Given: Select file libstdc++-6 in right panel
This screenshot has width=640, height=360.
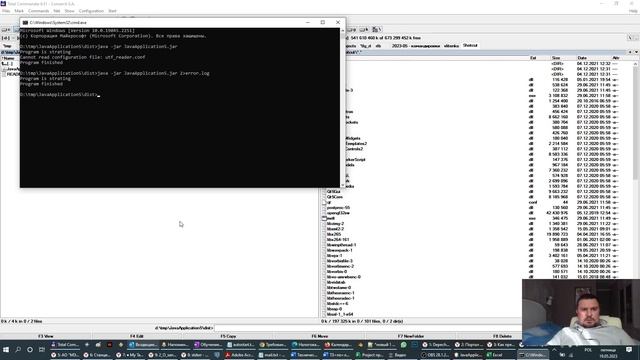Looking at the screenshot, I should point(337,304).
